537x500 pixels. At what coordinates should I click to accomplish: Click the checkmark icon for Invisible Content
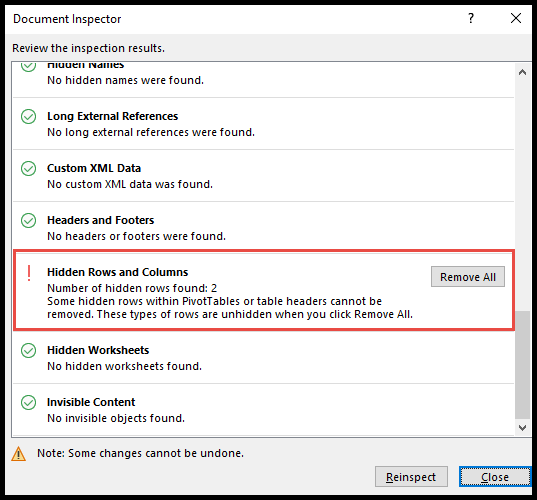click(x=28, y=403)
